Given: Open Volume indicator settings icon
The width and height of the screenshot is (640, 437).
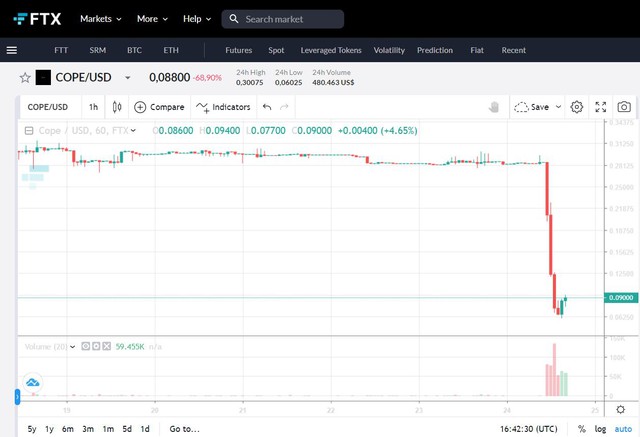Looking at the screenshot, I should (x=96, y=346).
